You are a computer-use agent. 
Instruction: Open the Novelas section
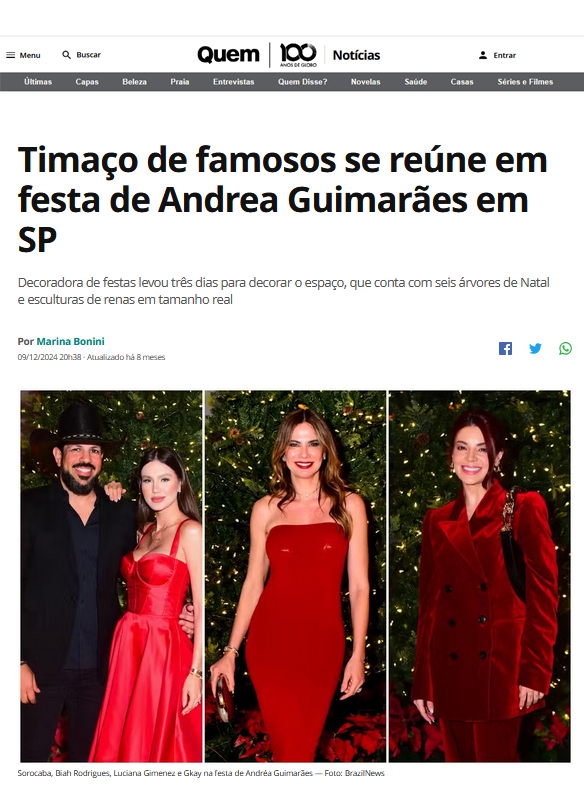(366, 82)
